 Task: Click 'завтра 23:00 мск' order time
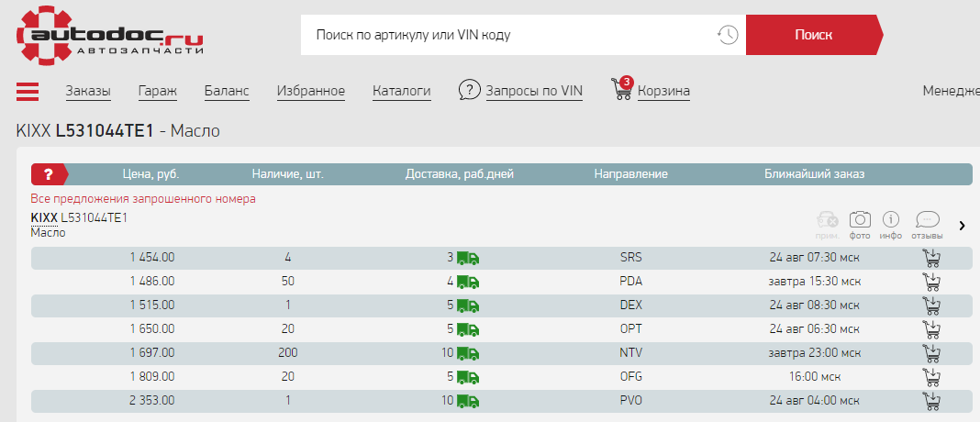815,352
